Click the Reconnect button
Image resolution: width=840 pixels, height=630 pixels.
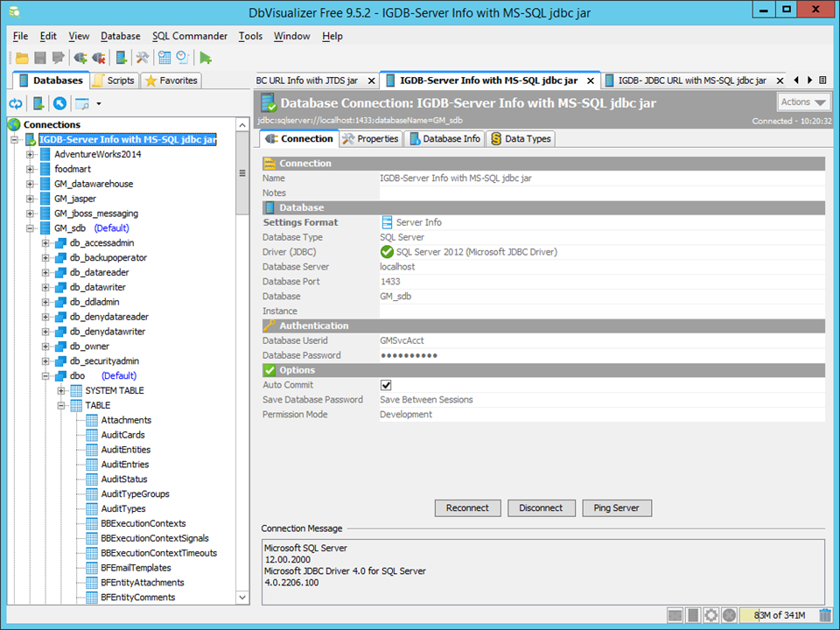(x=467, y=507)
